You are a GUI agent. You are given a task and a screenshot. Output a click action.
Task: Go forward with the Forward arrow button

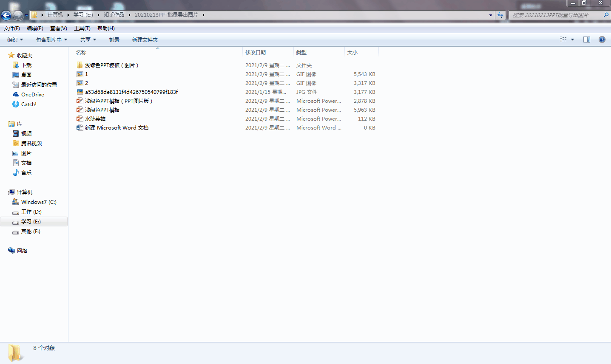click(18, 15)
